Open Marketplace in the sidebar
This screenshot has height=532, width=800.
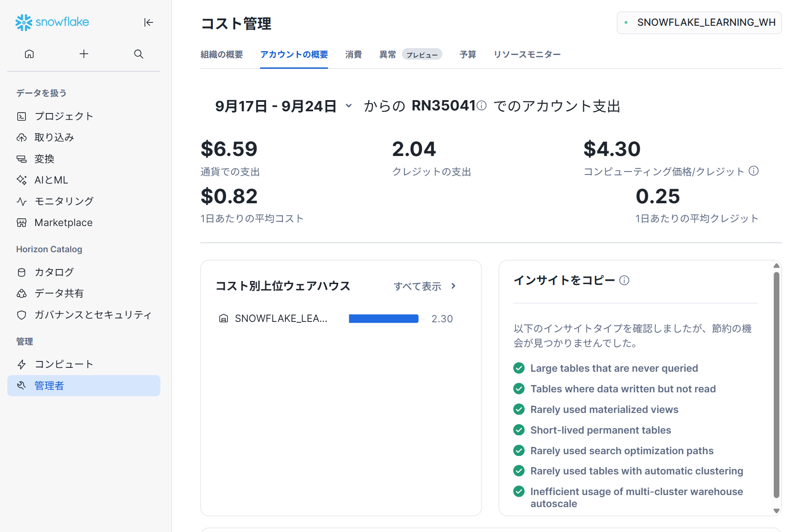click(x=84, y=223)
